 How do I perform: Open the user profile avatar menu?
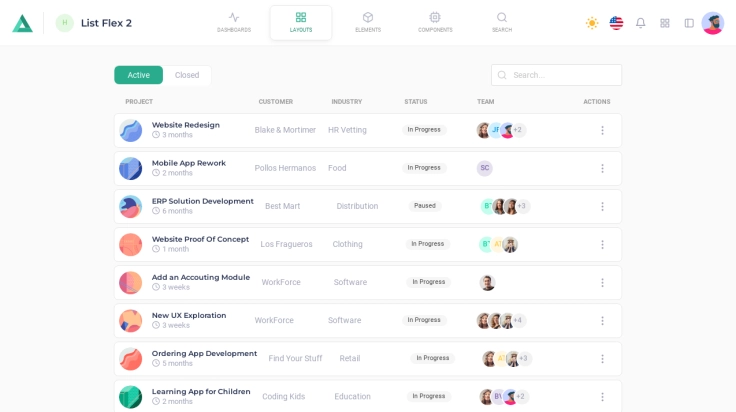712,23
